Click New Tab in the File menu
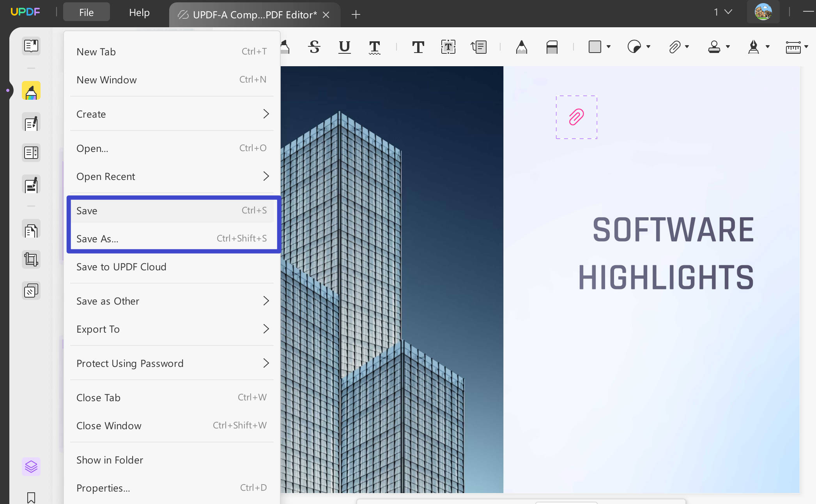This screenshot has height=504, width=816. pyautogui.click(x=96, y=51)
